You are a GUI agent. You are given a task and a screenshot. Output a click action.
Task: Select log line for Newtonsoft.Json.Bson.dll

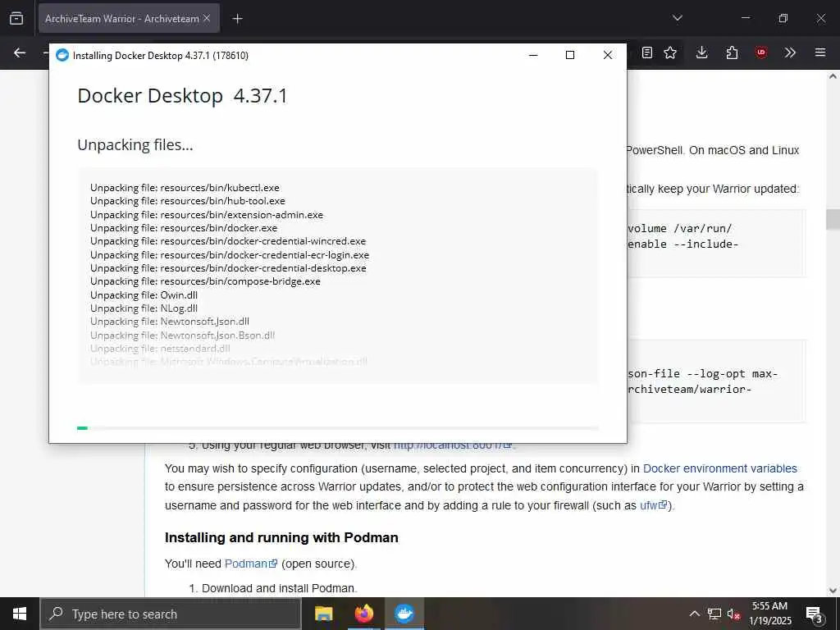click(x=183, y=335)
